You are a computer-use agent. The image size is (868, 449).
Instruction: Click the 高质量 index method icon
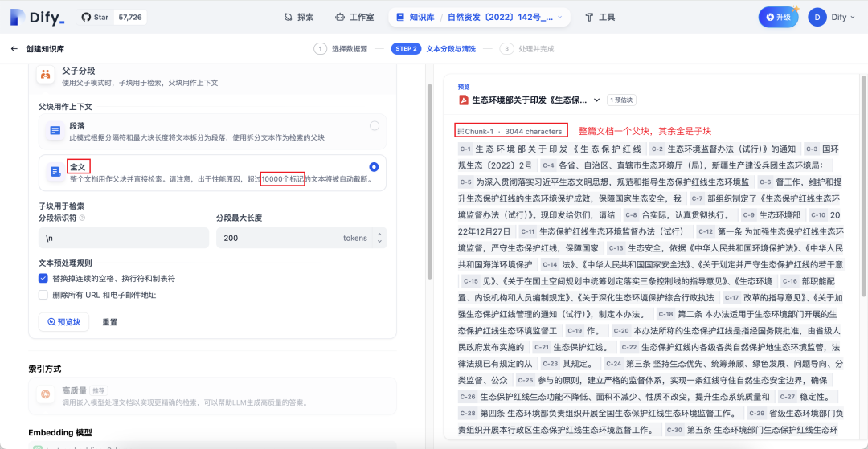45,395
